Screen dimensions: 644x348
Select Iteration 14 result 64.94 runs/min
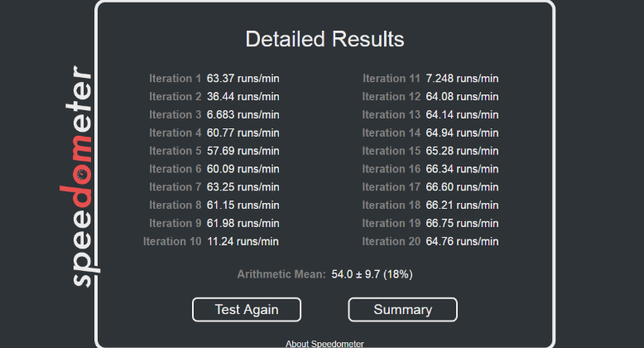(462, 133)
